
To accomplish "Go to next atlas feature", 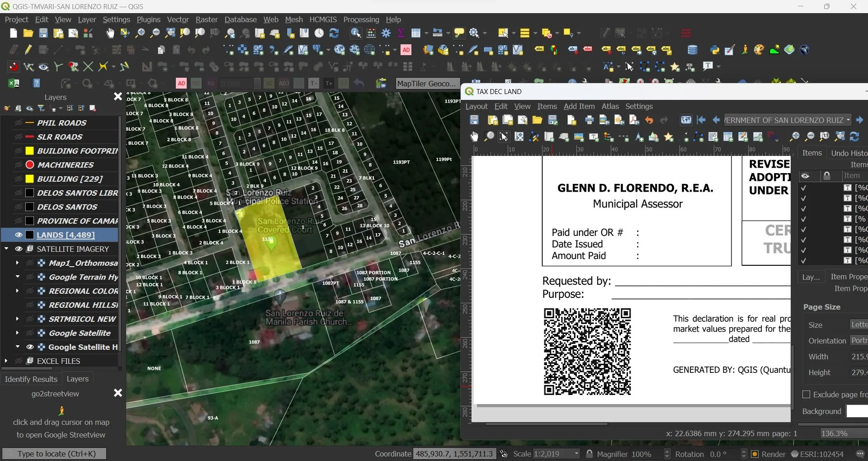I will 860,120.
